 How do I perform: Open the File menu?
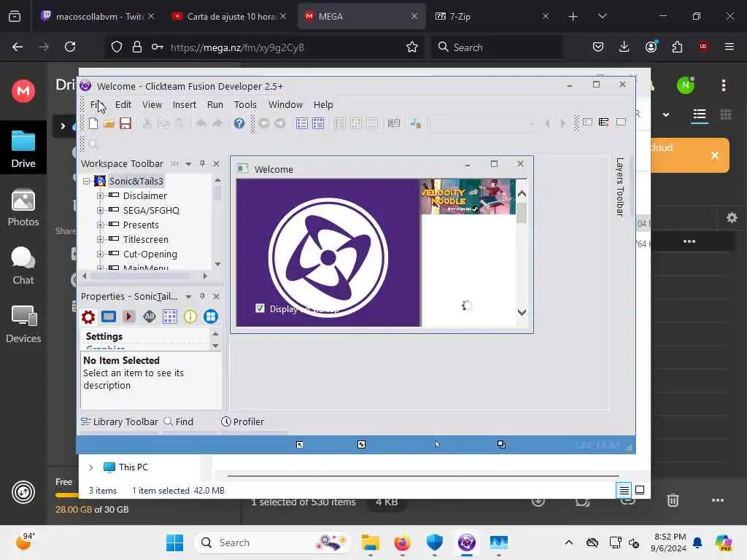coord(97,105)
